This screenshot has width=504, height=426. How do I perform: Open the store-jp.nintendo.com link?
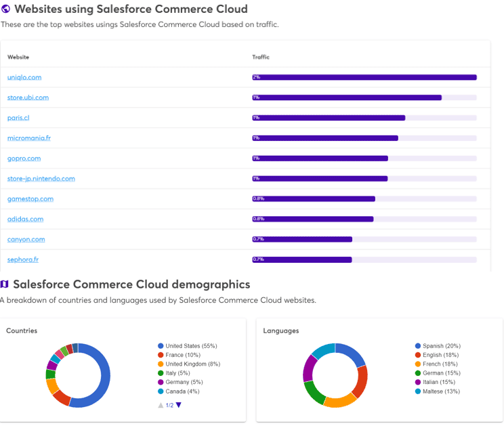41,179
